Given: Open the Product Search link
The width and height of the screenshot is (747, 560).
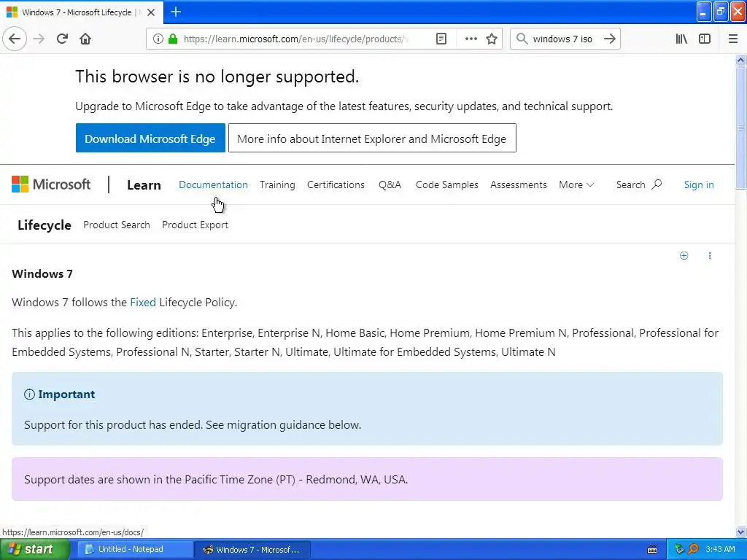Looking at the screenshot, I should coord(116,225).
